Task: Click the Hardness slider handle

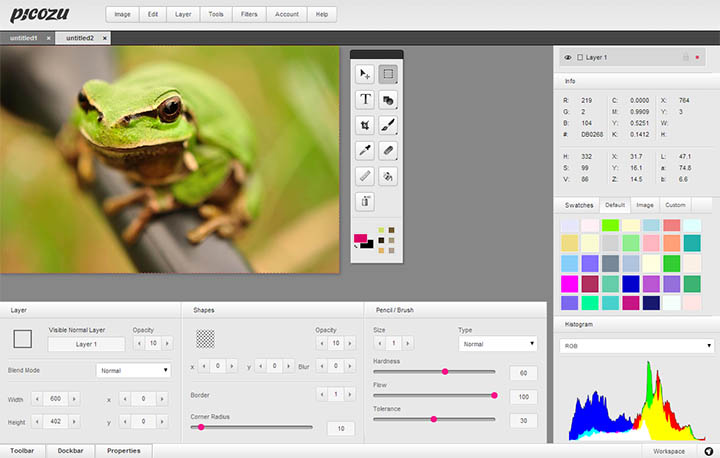Action: [445, 371]
